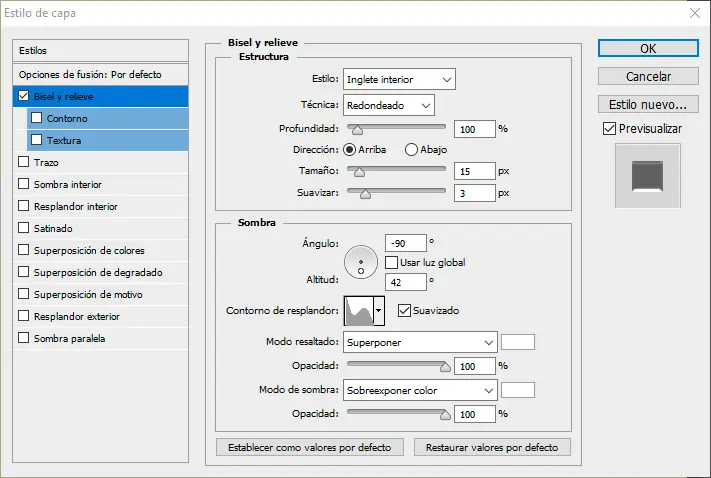Open the Modo resaltado color swatch
Viewport: 711px width, 478px height.
click(x=518, y=342)
